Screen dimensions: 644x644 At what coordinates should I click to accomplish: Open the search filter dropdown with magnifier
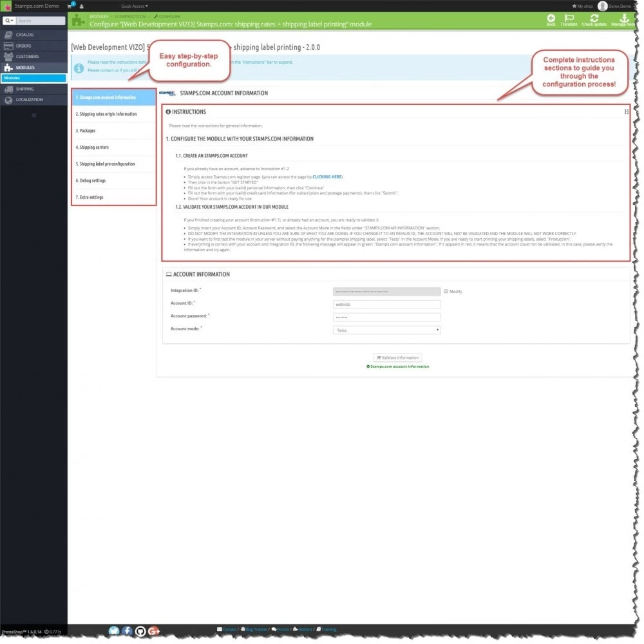pyautogui.click(x=9, y=21)
